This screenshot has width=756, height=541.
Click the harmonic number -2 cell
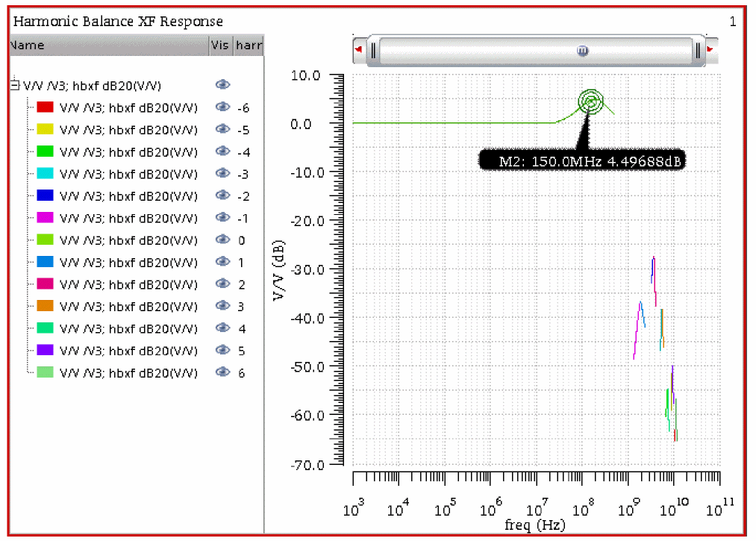(x=243, y=196)
